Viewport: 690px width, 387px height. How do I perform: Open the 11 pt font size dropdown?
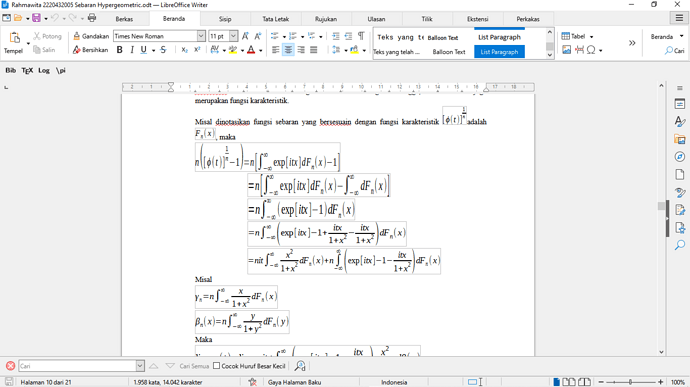[x=233, y=36]
